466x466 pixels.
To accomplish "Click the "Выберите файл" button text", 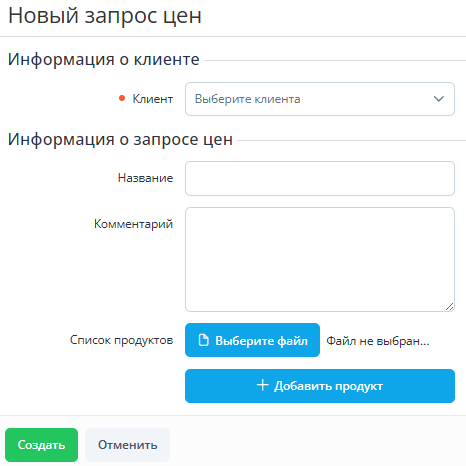I will [x=261, y=341].
